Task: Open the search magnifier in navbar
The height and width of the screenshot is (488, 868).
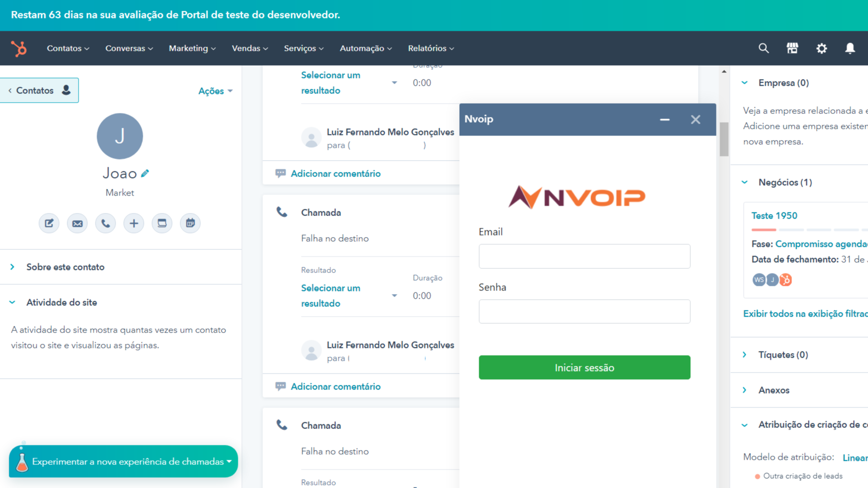Action: pos(764,48)
